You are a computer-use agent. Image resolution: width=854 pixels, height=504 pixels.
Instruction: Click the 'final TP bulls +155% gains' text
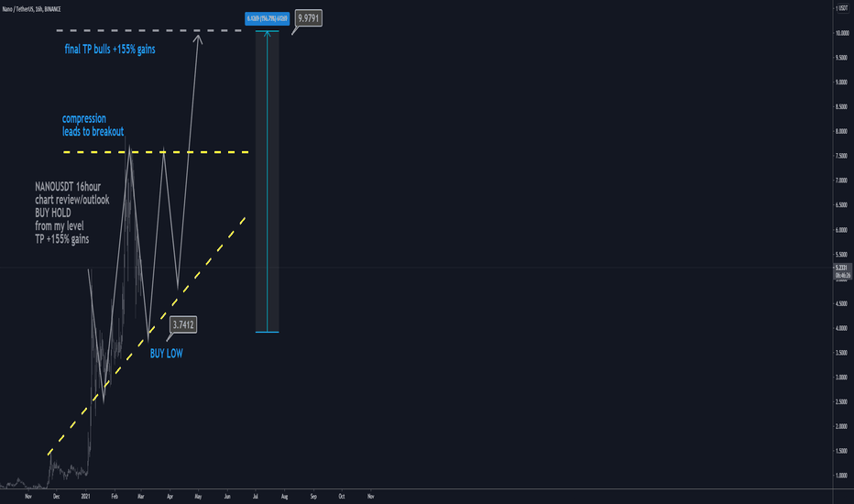click(110, 49)
